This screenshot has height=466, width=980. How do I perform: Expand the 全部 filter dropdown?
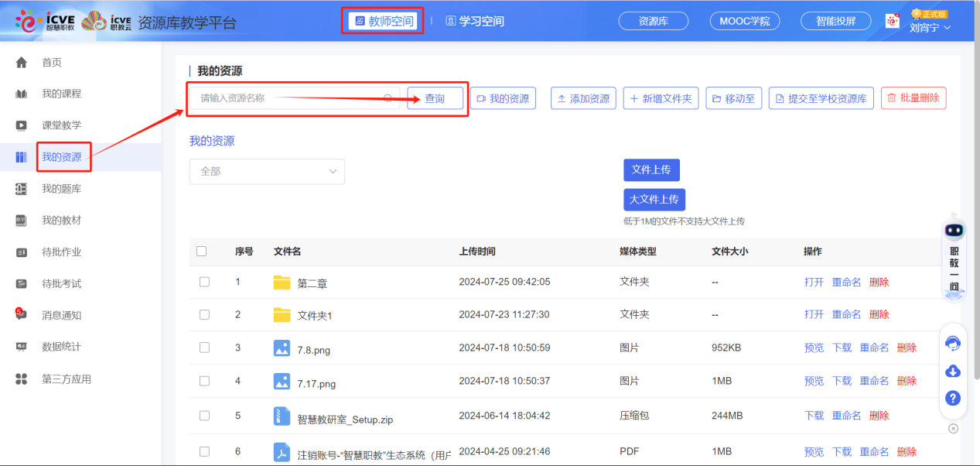tap(267, 171)
